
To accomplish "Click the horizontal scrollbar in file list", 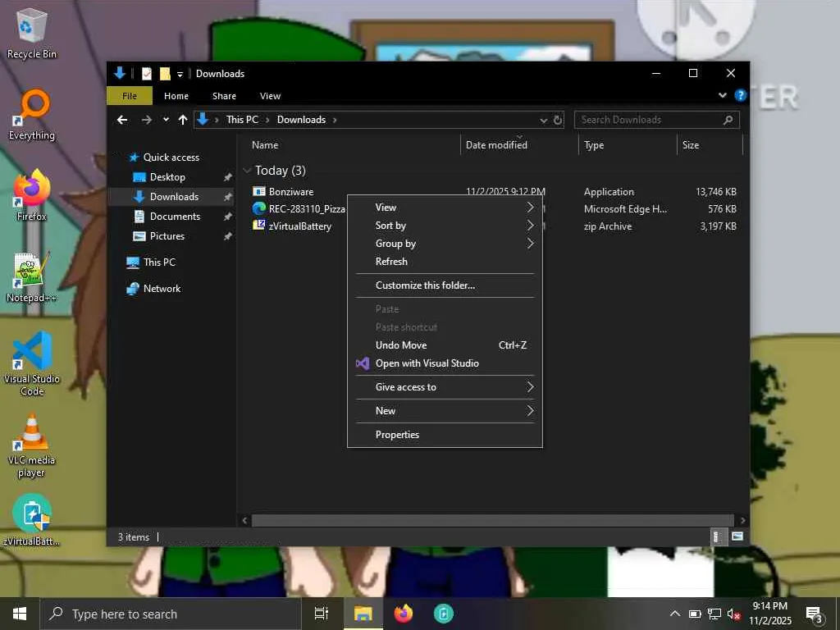I will 492,521.
